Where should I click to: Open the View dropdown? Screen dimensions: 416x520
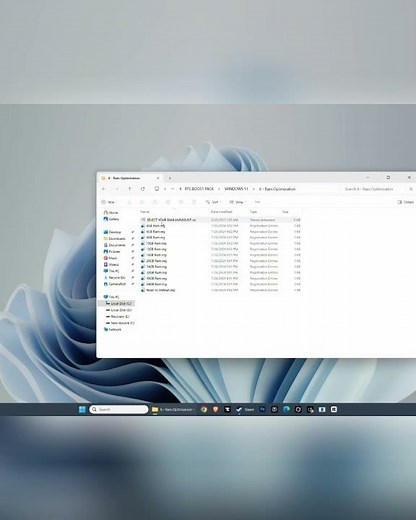point(237,202)
